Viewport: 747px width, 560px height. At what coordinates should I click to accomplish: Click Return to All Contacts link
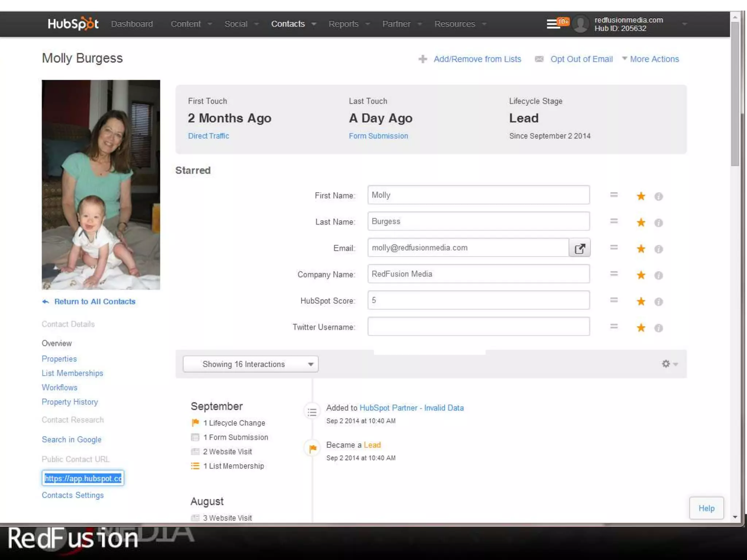coord(94,302)
